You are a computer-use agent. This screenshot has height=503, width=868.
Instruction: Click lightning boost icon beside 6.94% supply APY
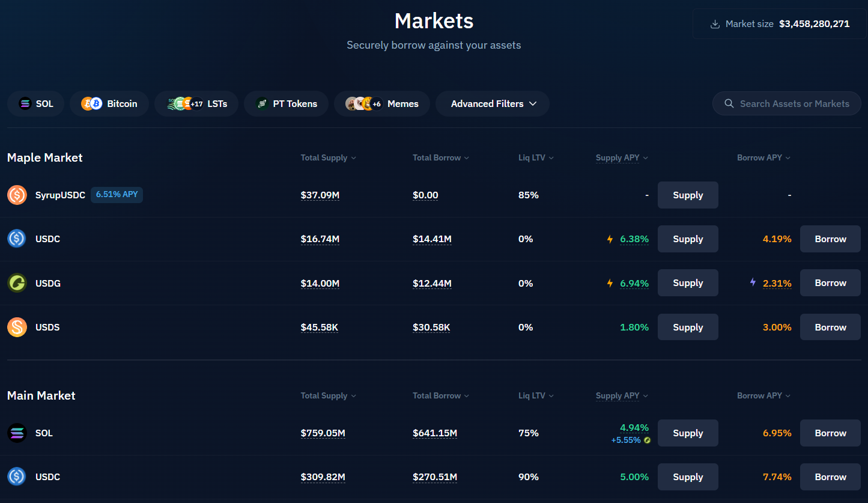tap(610, 283)
